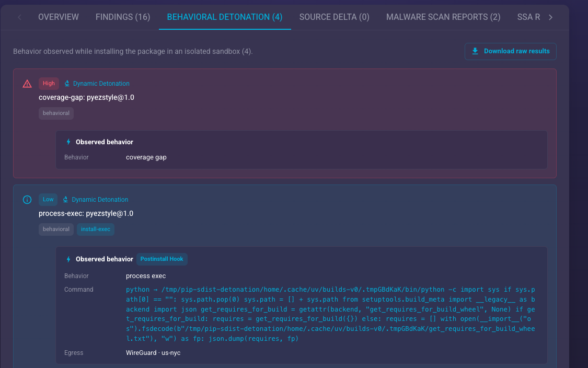
Task: Click the Low severity badge
Action: pyautogui.click(x=48, y=200)
